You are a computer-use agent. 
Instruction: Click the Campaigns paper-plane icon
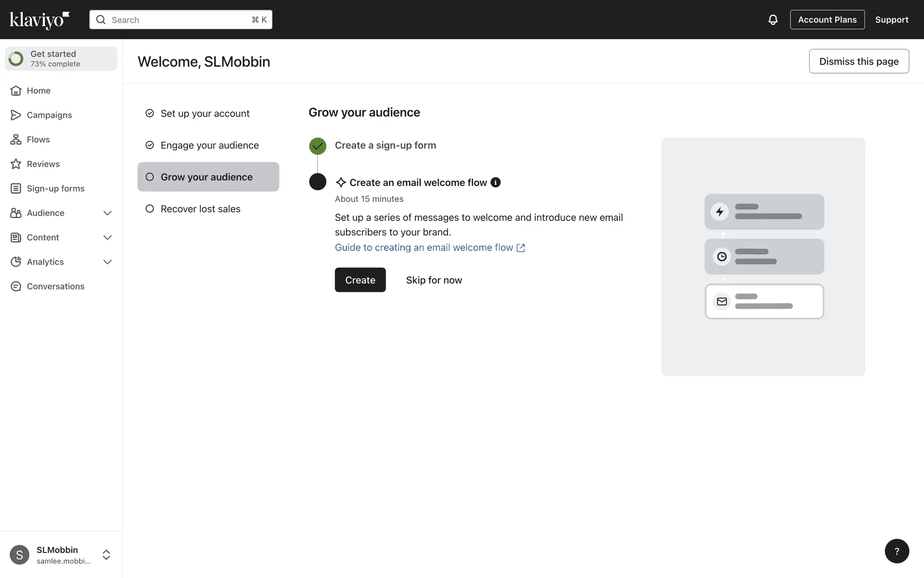tap(16, 115)
